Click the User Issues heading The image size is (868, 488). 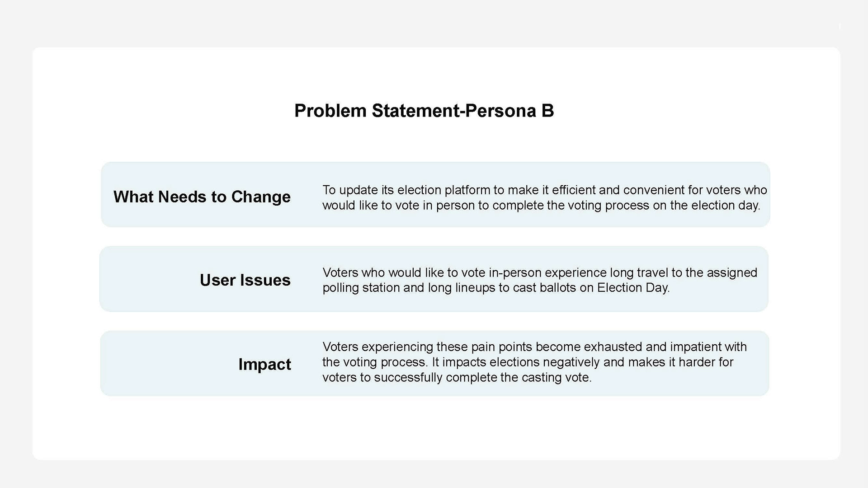point(245,280)
